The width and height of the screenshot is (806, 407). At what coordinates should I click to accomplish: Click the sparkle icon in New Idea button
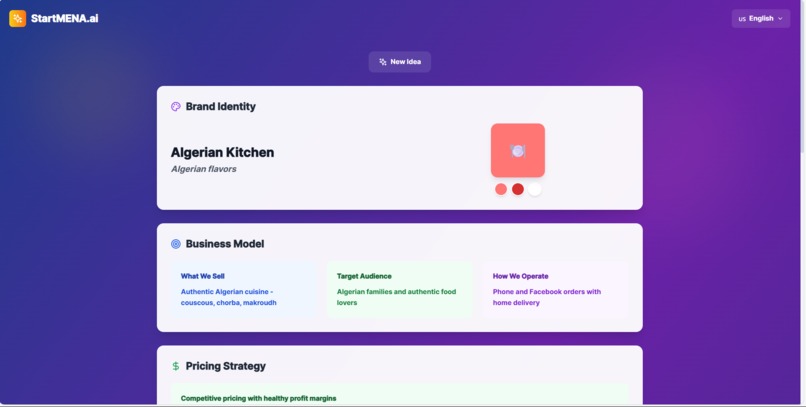point(382,62)
